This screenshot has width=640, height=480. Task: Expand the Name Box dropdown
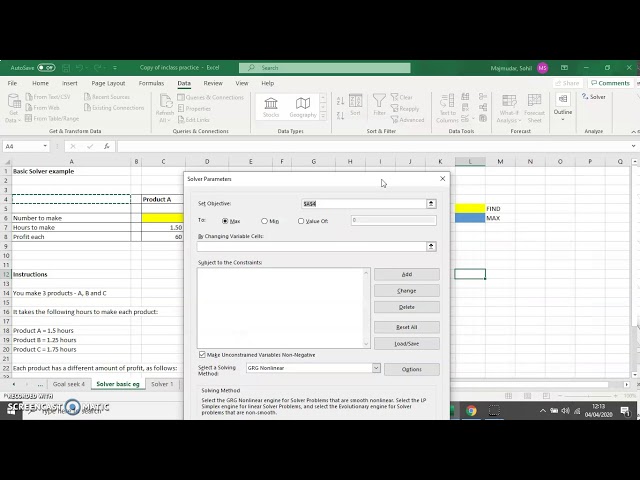(x=45, y=146)
